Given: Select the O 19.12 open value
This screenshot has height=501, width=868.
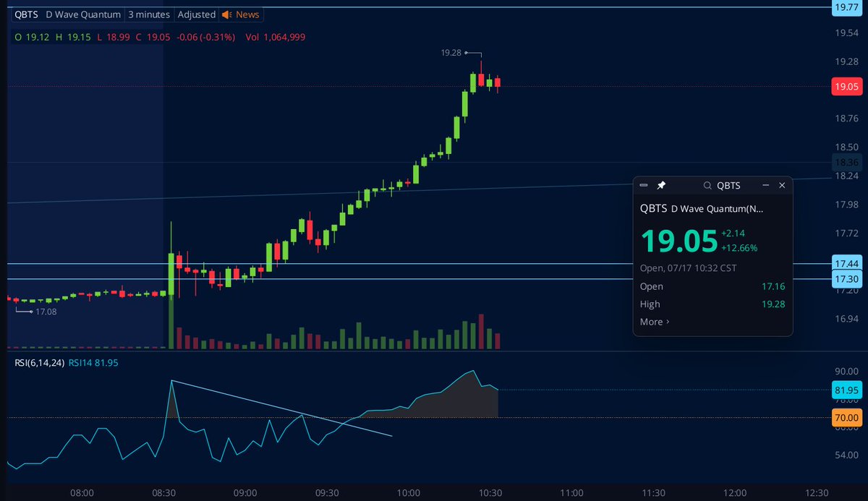Looking at the screenshot, I should click(32, 37).
